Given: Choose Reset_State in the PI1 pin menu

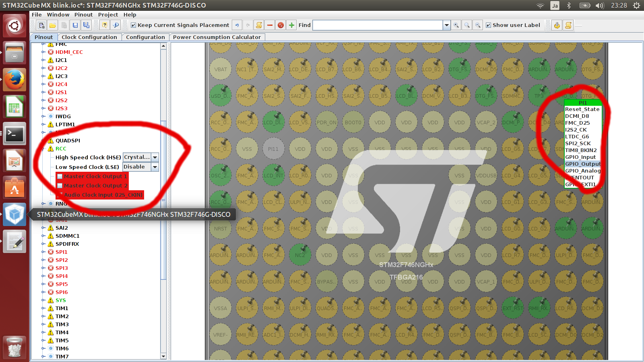Looking at the screenshot, I should coord(582,109).
